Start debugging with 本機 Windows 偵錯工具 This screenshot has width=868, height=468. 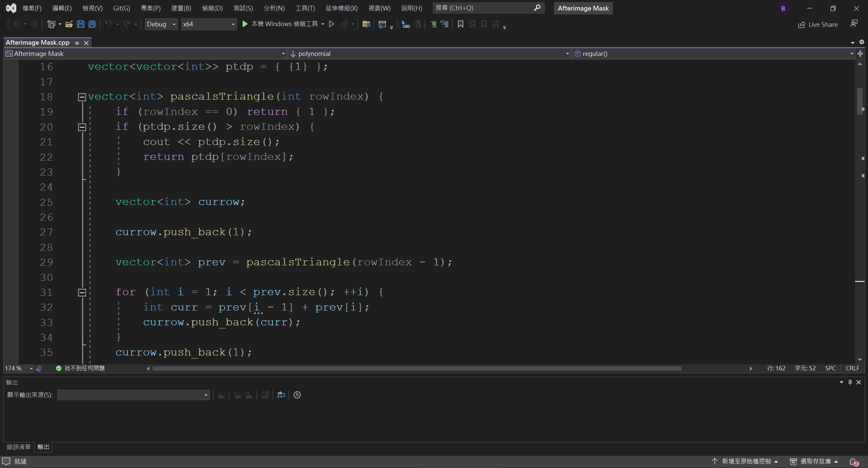point(283,24)
